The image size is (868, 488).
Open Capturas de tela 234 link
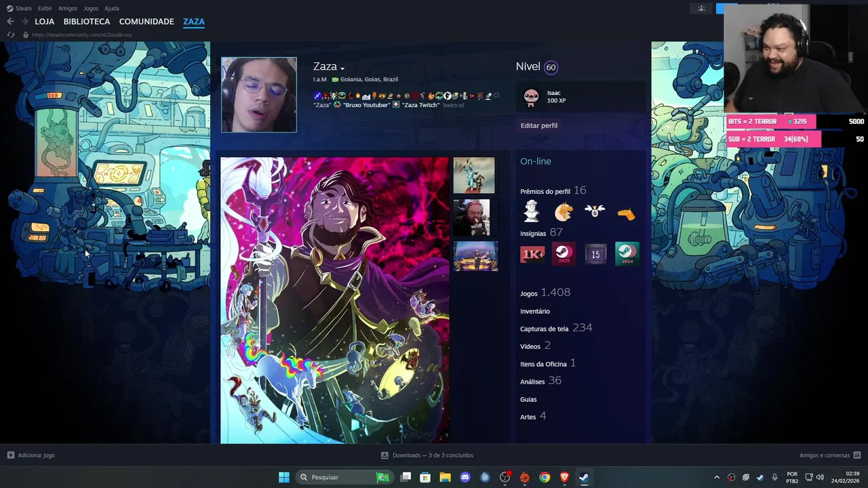pyautogui.click(x=556, y=328)
